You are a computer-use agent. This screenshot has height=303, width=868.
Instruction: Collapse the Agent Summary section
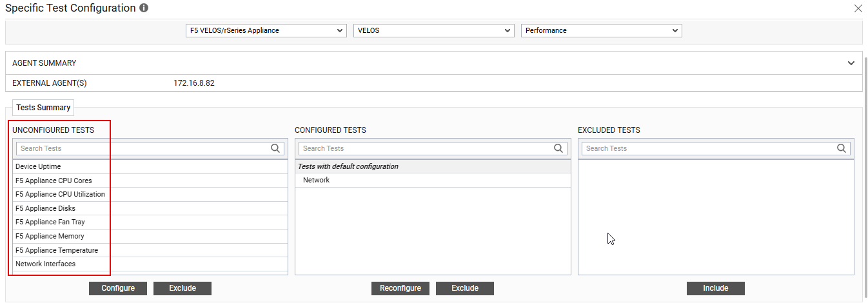coord(851,63)
